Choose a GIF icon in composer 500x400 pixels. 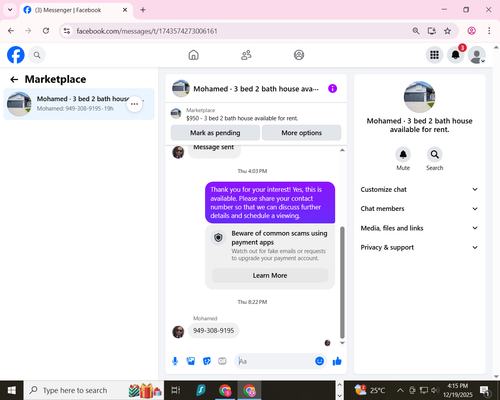click(222, 361)
